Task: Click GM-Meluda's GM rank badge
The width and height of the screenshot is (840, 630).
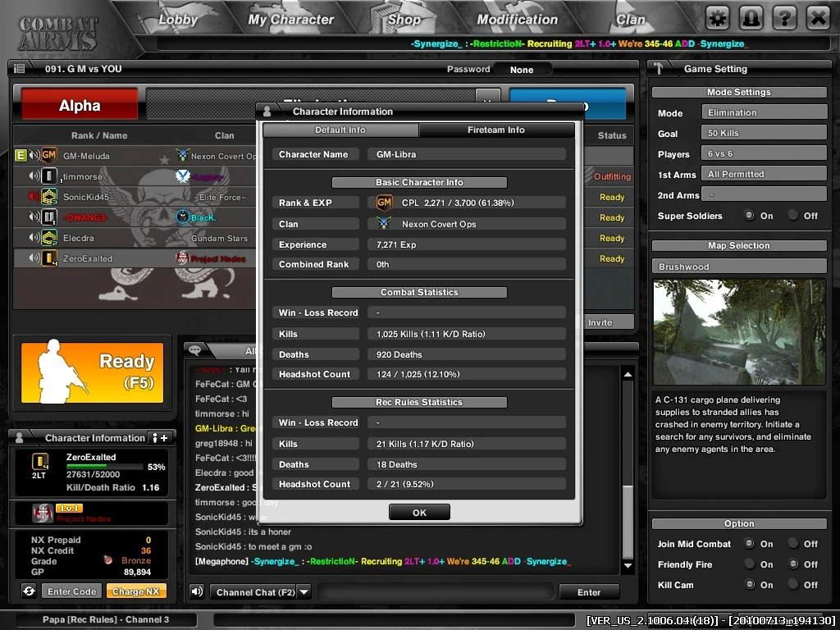Action: [49, 155]
